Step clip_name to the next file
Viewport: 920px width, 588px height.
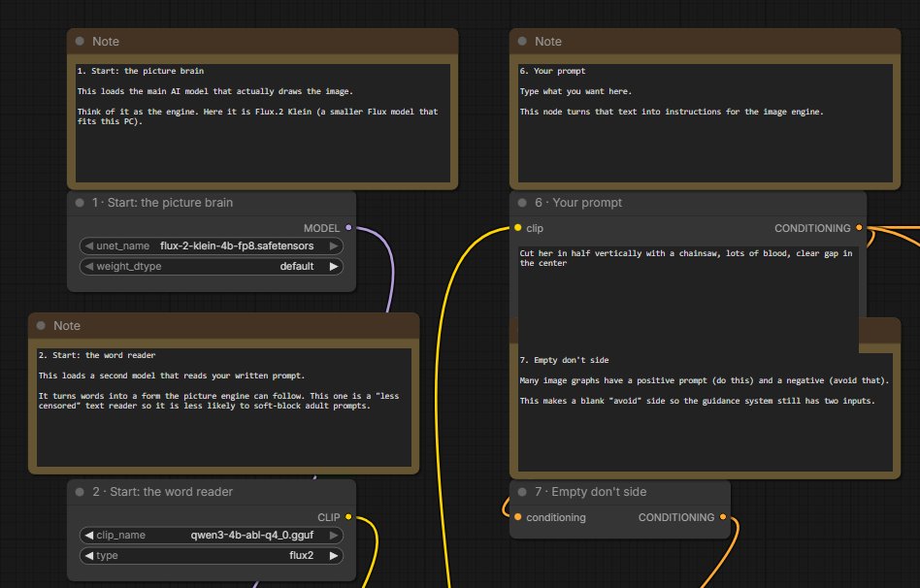333,536
